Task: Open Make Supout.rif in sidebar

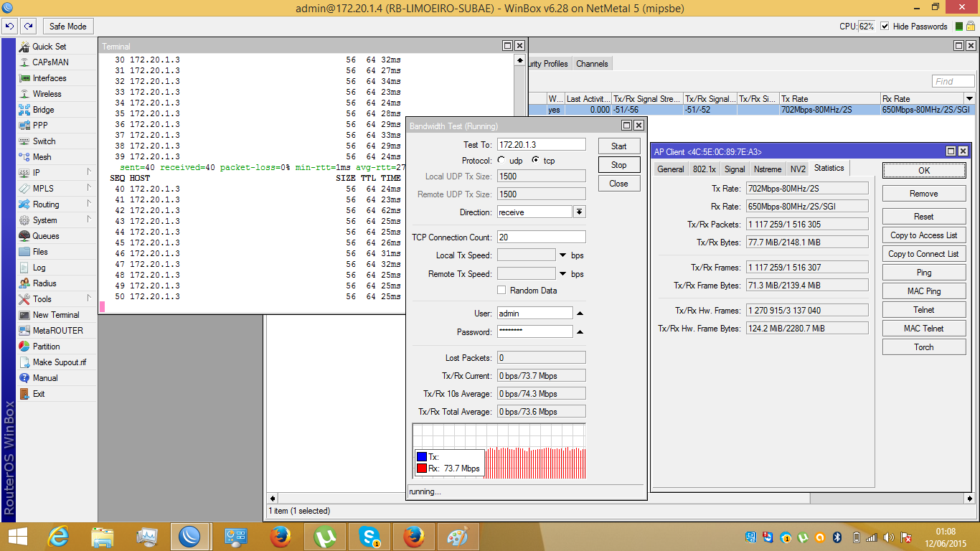Action: click(59, 362)
